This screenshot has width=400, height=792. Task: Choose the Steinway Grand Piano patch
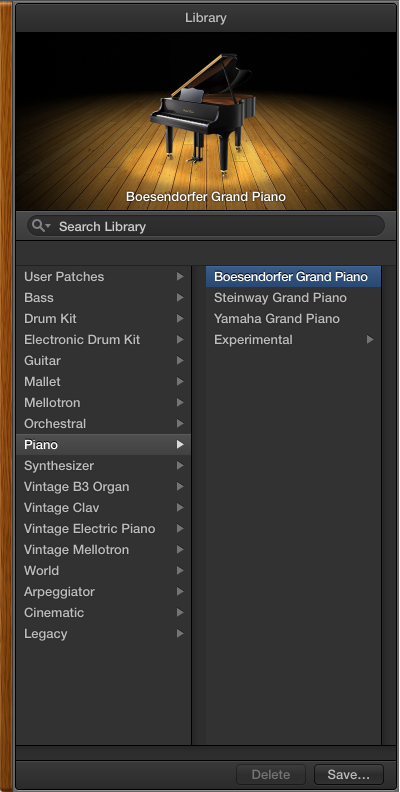point(293,298)
